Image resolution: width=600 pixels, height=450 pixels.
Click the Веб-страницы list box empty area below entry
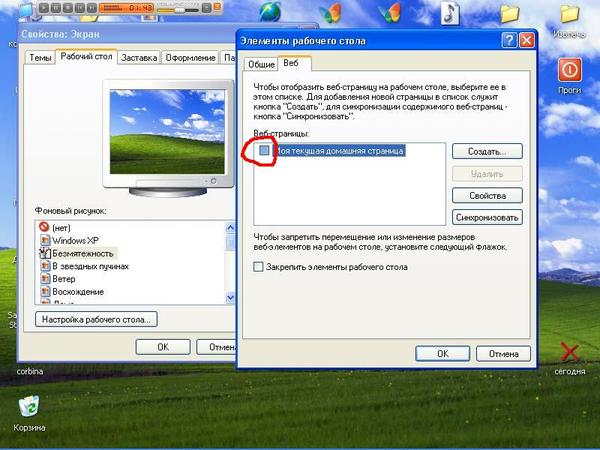click(349, 191)
